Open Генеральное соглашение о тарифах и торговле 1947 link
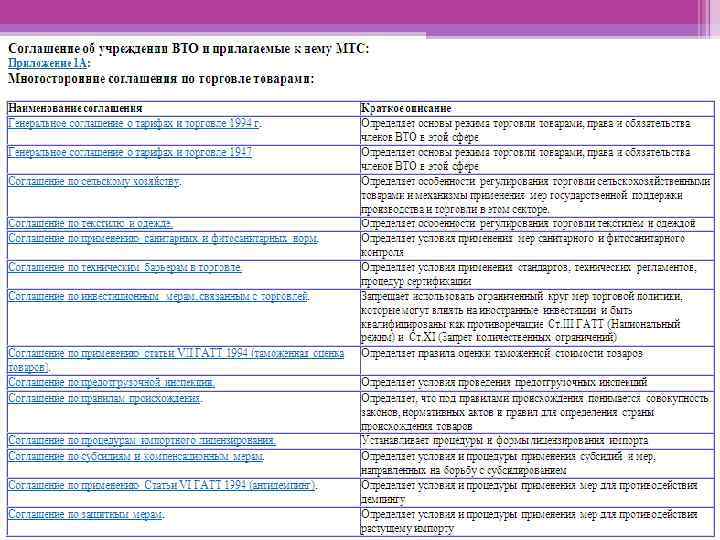This screenshot has height=540, width=720. tap(130, 152)
